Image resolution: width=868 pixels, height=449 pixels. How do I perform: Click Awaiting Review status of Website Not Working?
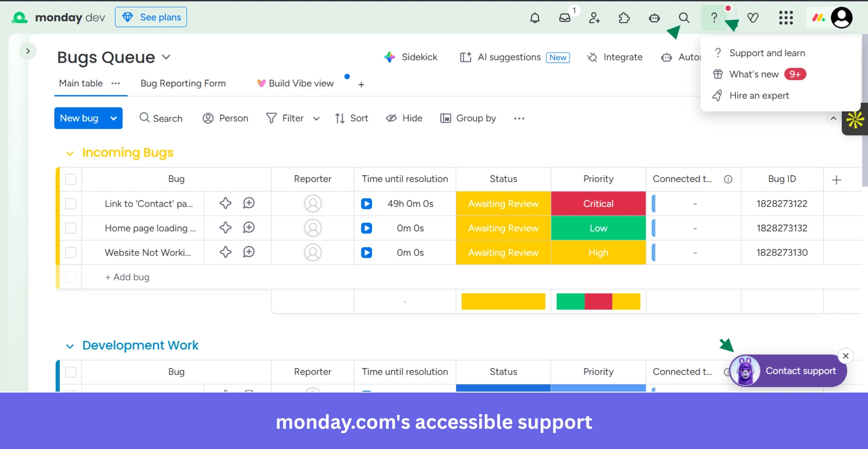(503, 253)
